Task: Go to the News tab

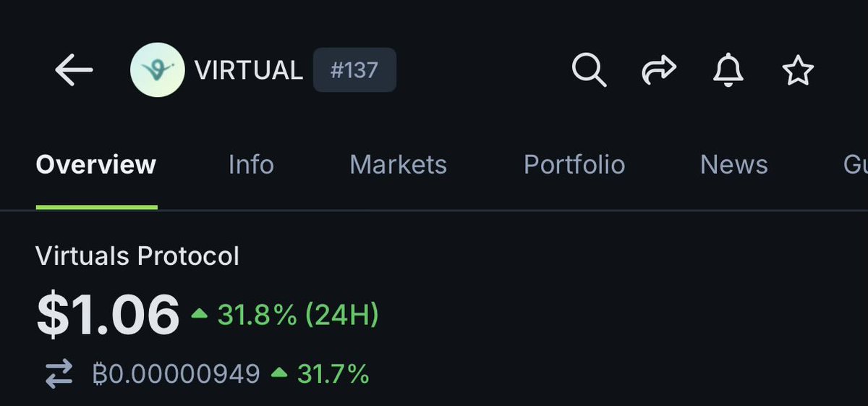Action: coord(733,165)
